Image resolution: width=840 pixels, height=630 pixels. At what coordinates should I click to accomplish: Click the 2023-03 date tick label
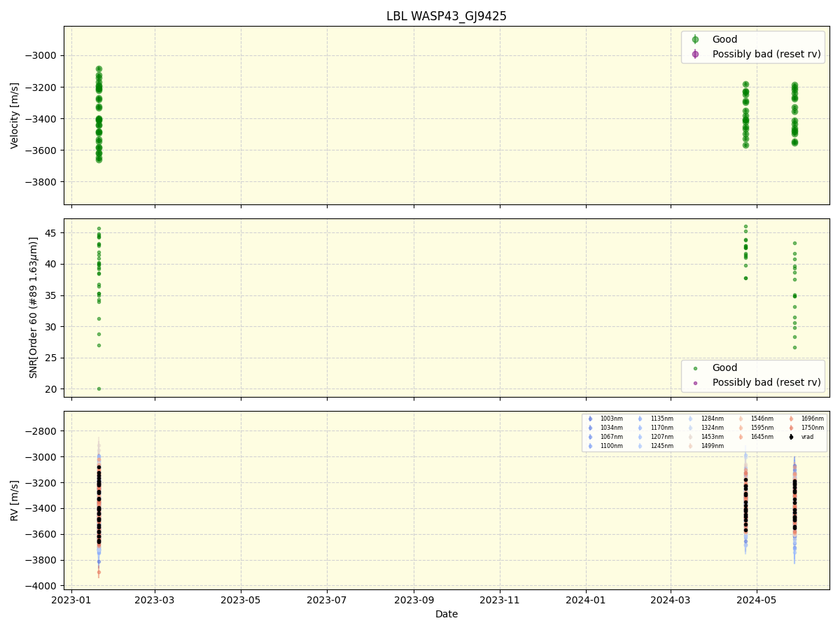click(155, 600)
